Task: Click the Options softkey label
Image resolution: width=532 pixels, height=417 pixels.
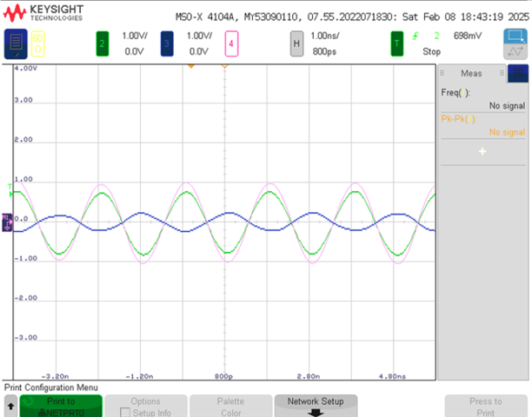Action: (x=145, y=401)
